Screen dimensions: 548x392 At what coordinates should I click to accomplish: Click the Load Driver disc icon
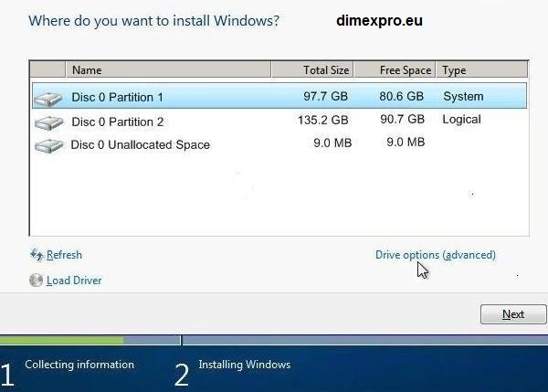point(36,281)
